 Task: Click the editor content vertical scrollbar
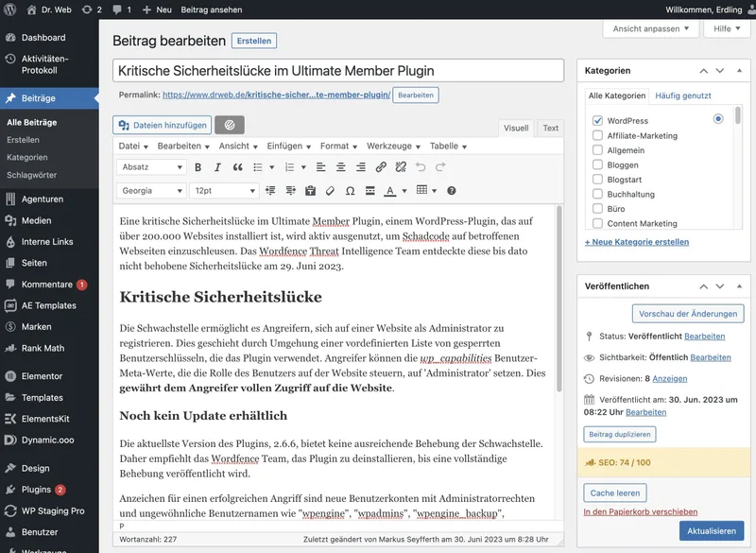click(558, 299)
